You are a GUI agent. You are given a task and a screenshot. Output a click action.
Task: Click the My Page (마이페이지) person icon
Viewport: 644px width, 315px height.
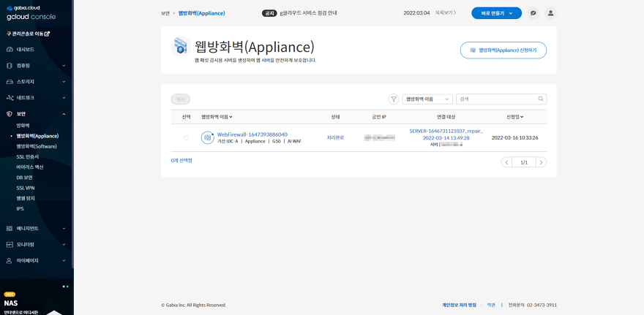pyautogui.click(x=10, y=260)
